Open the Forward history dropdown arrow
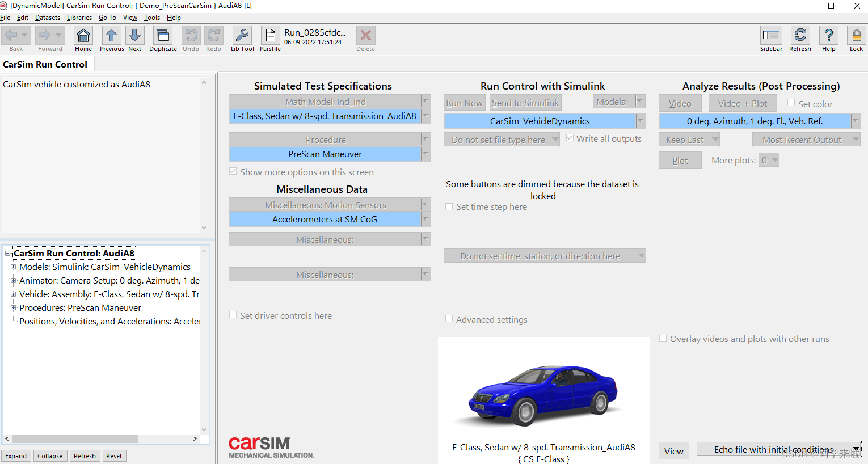 pos(58,35)
